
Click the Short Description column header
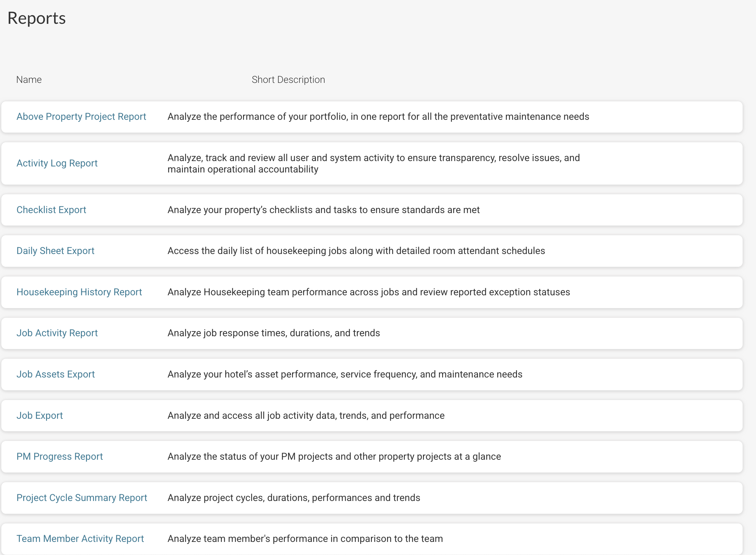click(288, 80)
